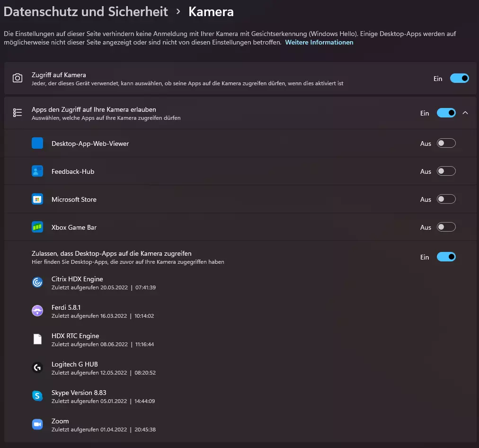Screen dimensions: 479x448
Task: Click Hier finden Sie Desktop-Apps subtitle
Action: coord(128,262)
